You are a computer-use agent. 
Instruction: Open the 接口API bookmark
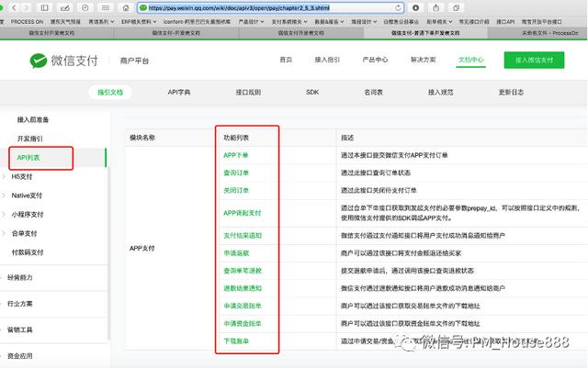point(505,22)
